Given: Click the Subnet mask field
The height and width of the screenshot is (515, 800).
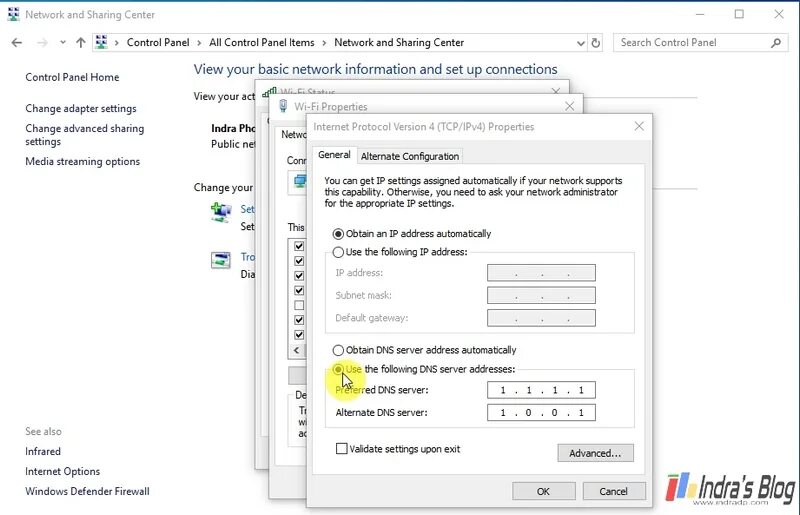Looking at the screenshot, I should [x=541, y=296].
